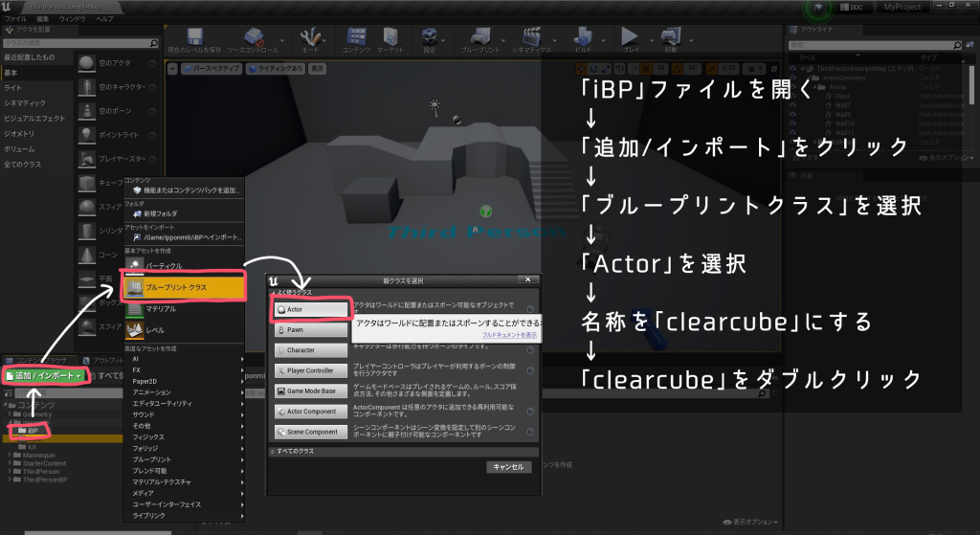Open the フルドキュメントを表示 link
Viewport: 980px width, 535px height.
click(509, 336)
